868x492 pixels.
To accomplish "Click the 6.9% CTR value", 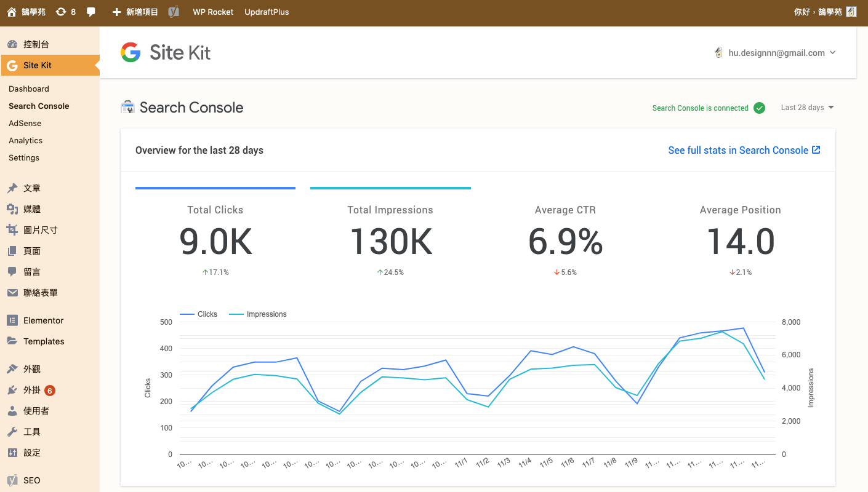I will 566,242.
